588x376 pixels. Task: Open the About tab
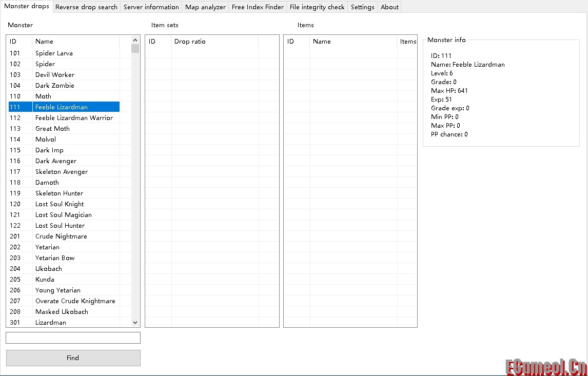coord(389,7)
